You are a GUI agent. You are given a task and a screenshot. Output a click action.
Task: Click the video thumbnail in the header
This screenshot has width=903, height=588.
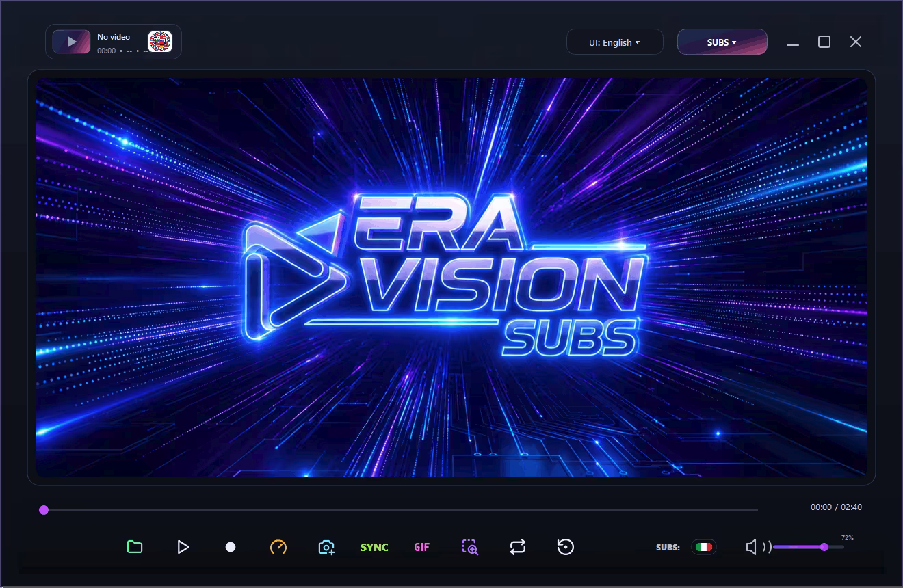[71, 42]
